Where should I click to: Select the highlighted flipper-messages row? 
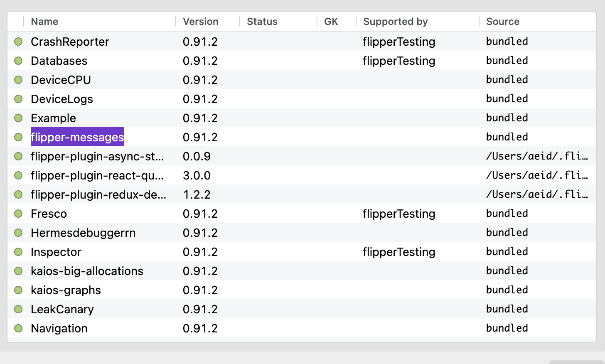click(x=77, y=137)
